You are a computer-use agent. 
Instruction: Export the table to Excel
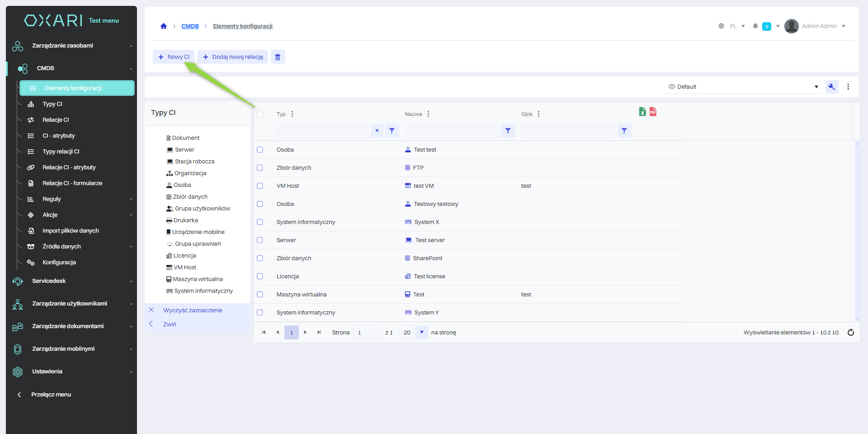point(642,112)
